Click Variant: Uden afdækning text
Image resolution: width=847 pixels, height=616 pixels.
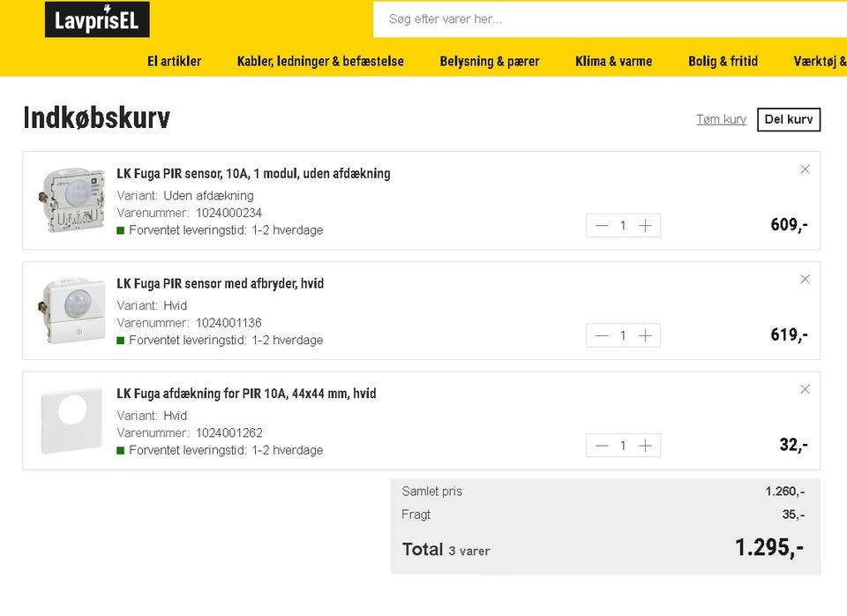tap(185, 196)
